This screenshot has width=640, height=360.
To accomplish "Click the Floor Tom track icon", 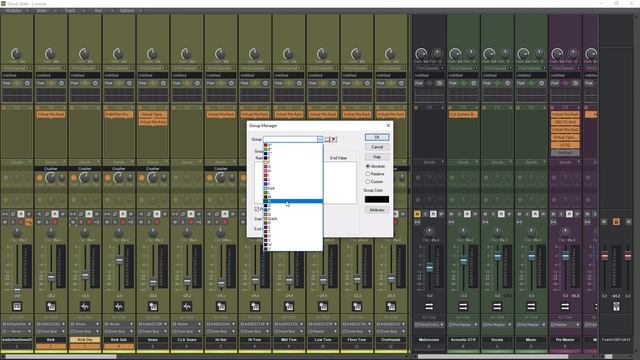I will coord(357,306).
